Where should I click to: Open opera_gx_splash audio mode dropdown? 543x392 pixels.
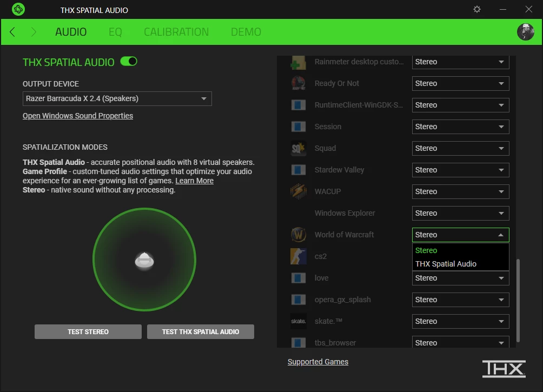pos(461,300)
